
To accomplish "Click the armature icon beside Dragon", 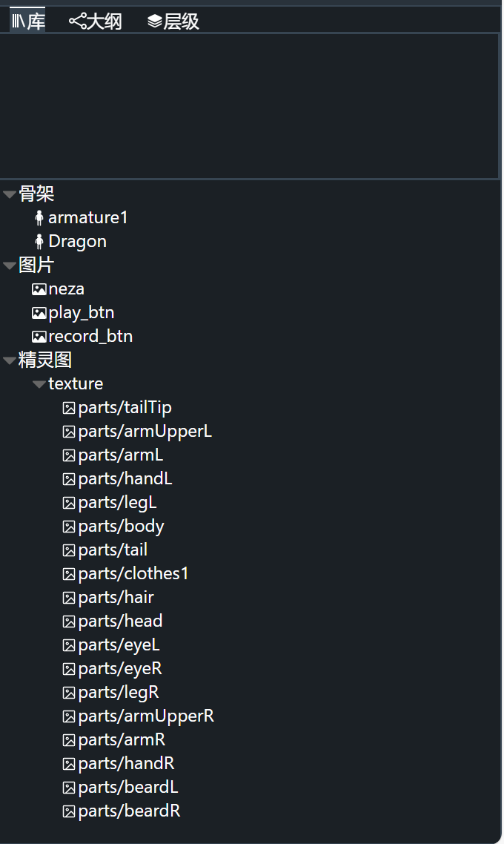I will click(x=39, y=242).
